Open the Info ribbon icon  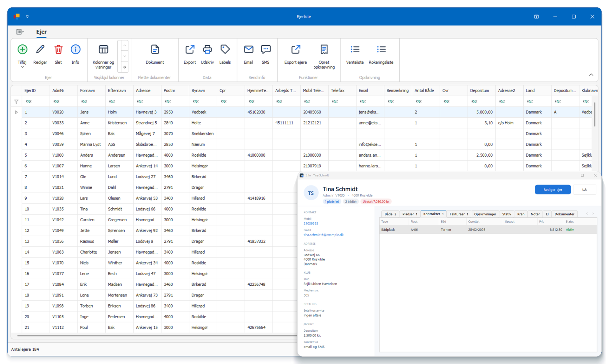pyautogui.click(x=75, y=49)
